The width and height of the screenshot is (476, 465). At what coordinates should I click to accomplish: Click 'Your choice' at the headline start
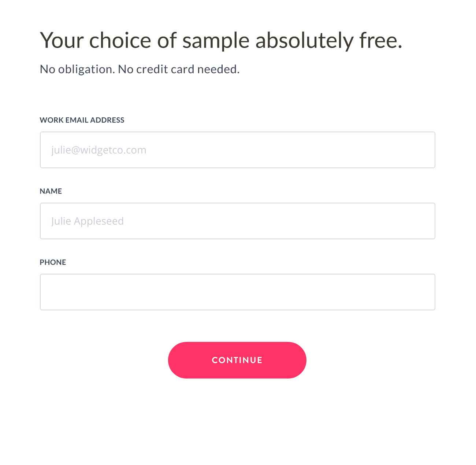pos(95,41)
